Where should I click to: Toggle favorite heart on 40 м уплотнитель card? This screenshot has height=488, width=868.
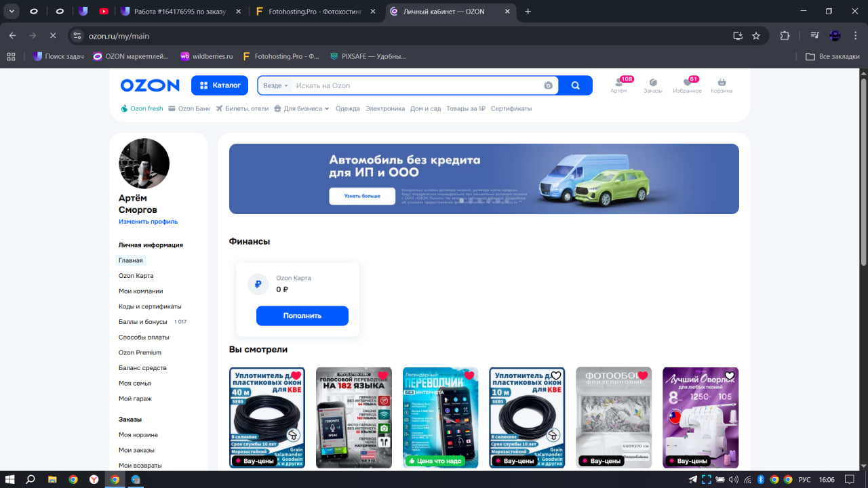click(296, 375)
